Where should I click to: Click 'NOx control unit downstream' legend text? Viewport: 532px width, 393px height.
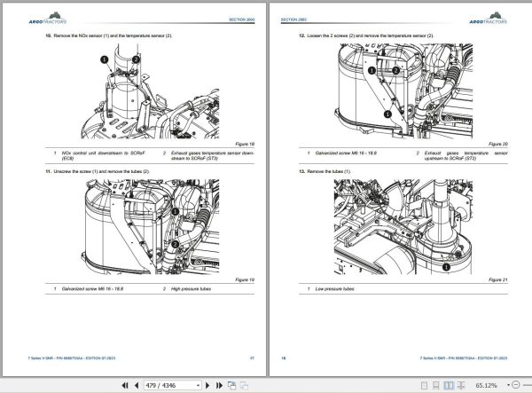coord(104,155)
